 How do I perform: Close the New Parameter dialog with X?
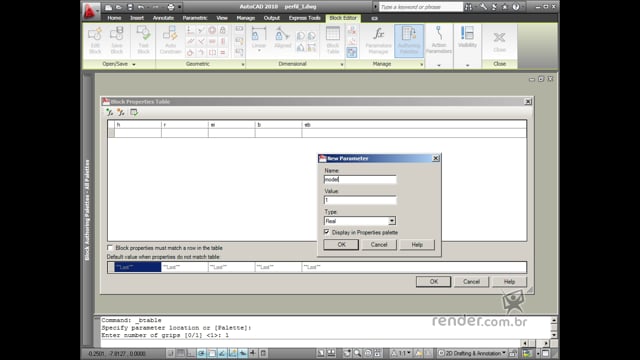(436, 158)
